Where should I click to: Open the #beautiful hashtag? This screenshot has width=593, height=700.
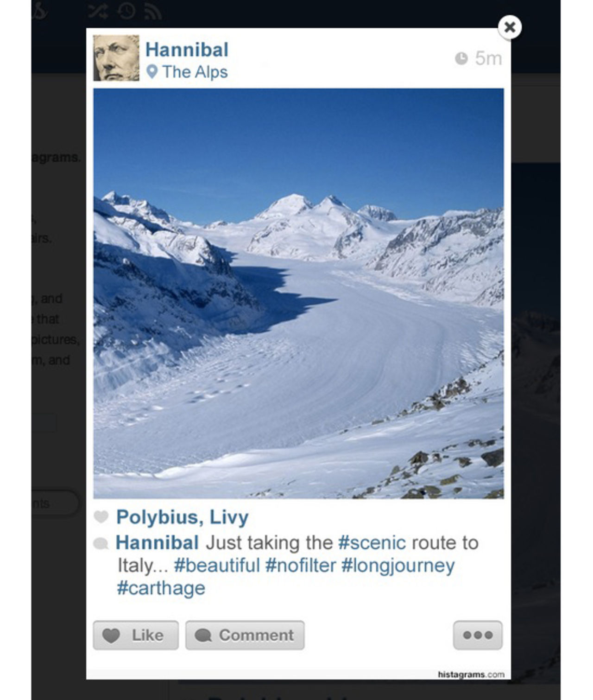click(217, 565)
